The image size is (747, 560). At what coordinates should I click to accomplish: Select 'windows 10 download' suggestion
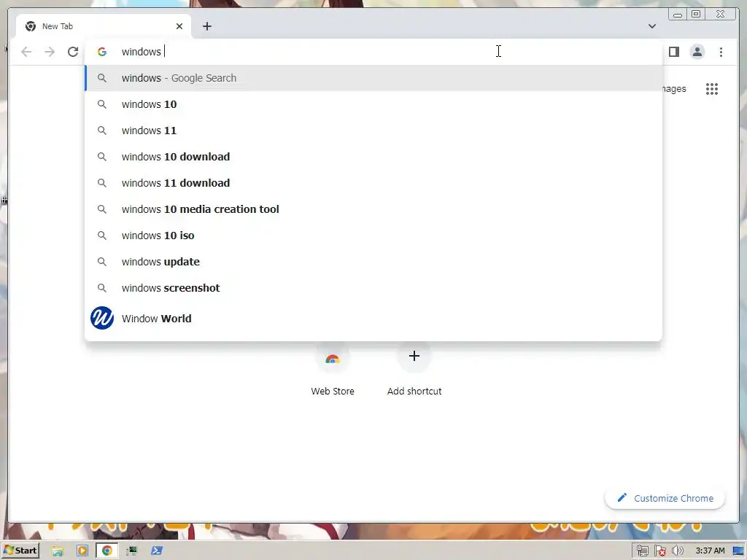click(373, 157)
